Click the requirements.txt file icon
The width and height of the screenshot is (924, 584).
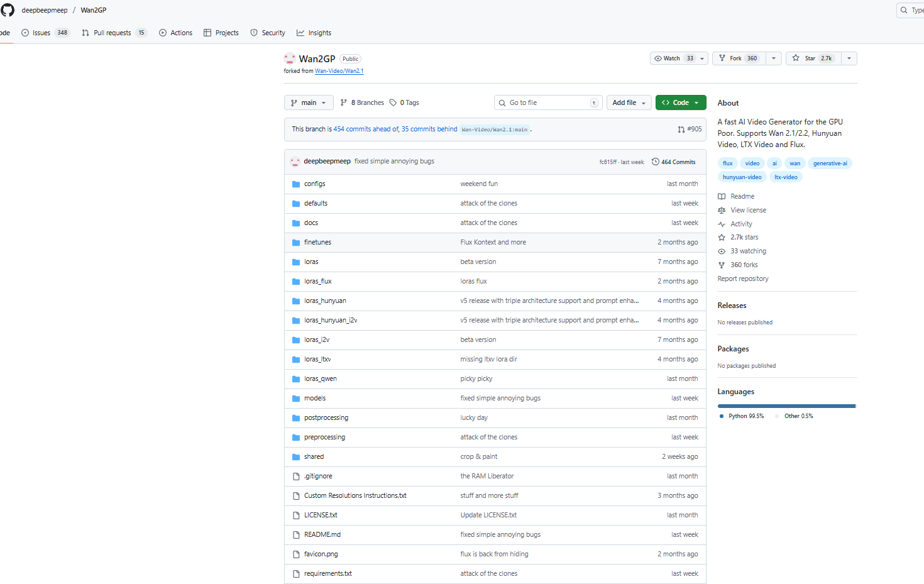click(296, 574)
